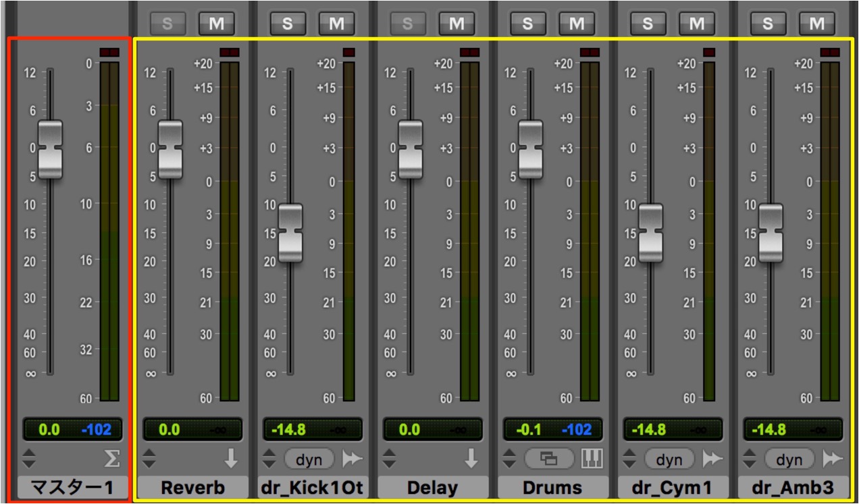Solo the dr_Amb3 track

point(768,24)
